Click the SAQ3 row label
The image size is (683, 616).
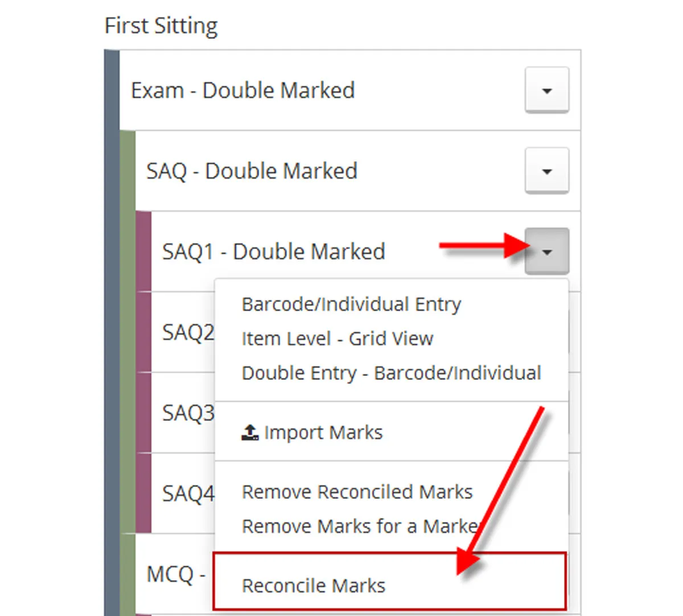pos(188,413)
